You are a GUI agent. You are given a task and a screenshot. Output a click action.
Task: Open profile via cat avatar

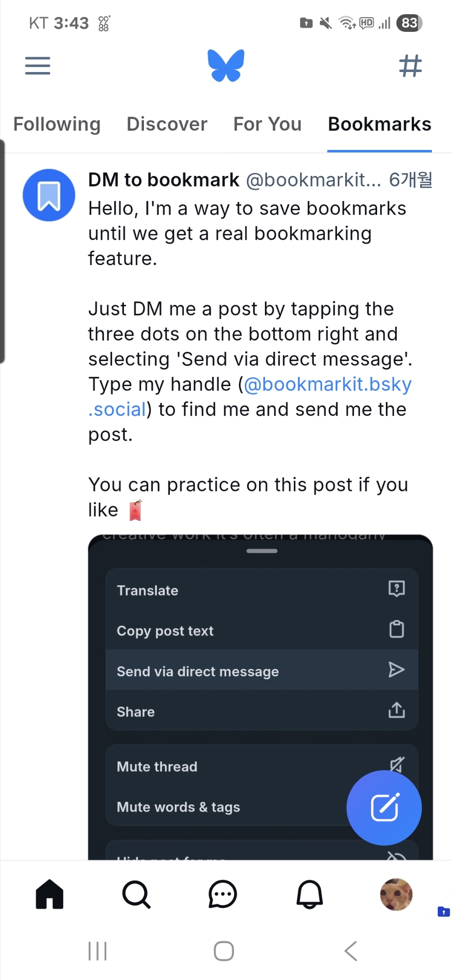tap(396, 894)
